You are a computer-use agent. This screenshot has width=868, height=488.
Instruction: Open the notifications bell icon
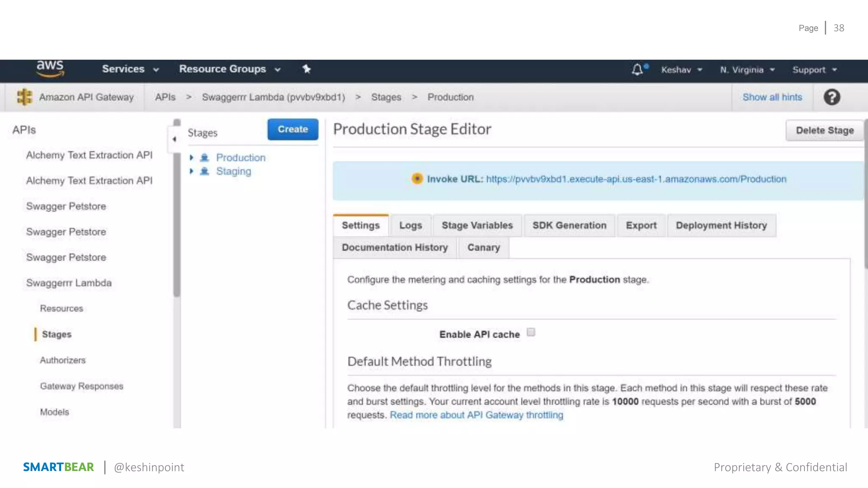click(637, 69)
